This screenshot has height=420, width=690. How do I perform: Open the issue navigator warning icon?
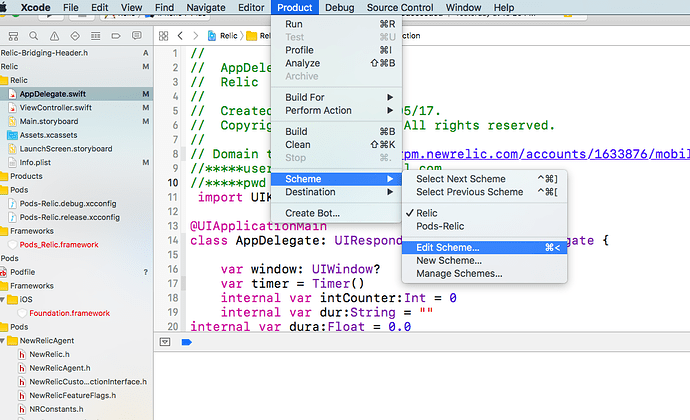(x=54, y=36)
